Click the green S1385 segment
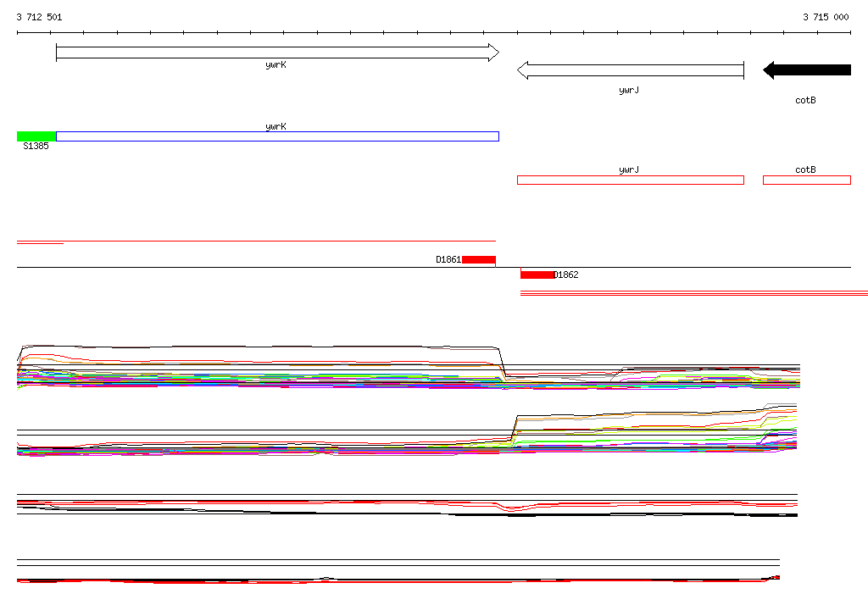The height and width of the screenshot is (605, 868). pyautogui.click(x=36, y=136)
